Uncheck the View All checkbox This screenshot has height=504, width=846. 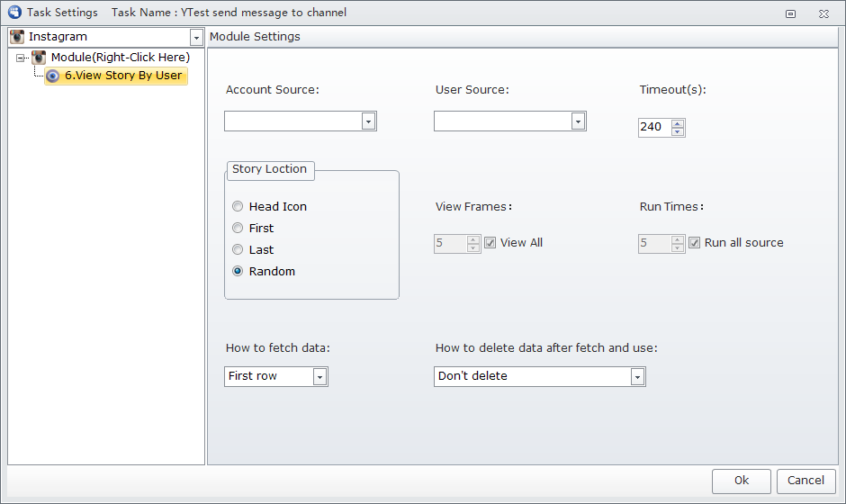click(x=490, y=243)
